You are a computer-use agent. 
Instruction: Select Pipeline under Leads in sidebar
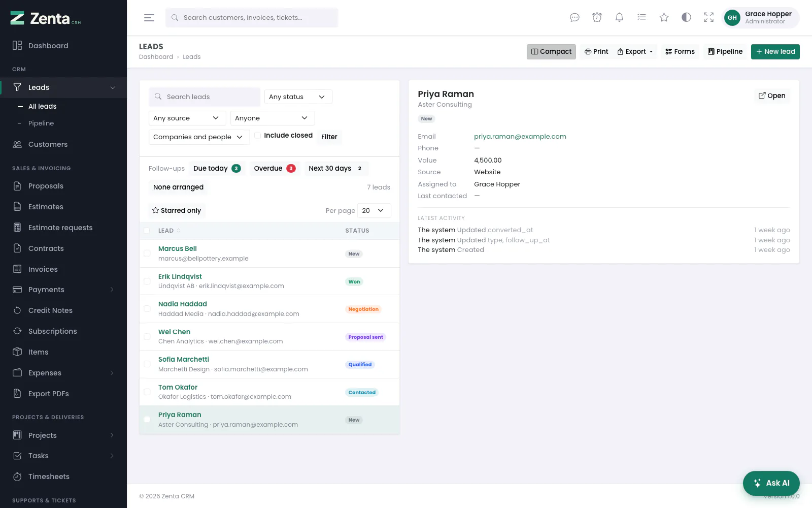41,123
